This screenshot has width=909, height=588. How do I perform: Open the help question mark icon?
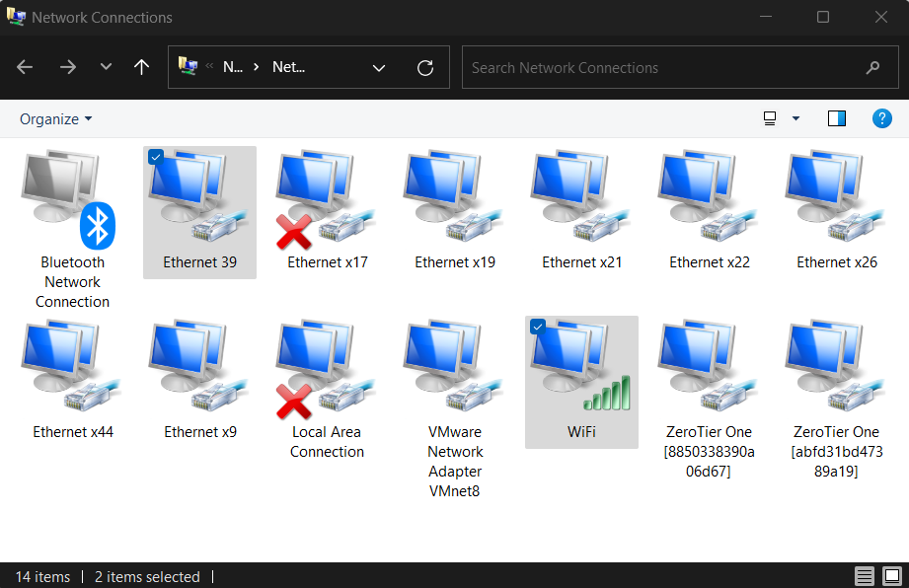pyautogui.click(x=881, y=118)
